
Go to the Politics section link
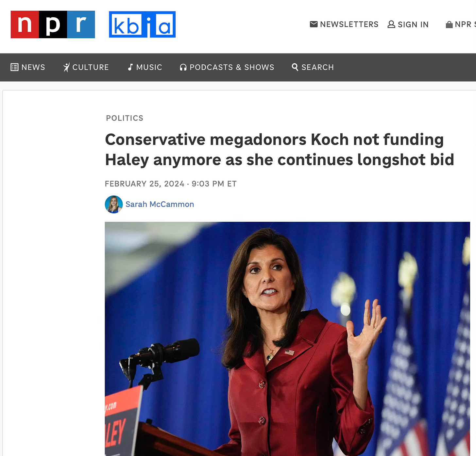[x=125, y=118]
